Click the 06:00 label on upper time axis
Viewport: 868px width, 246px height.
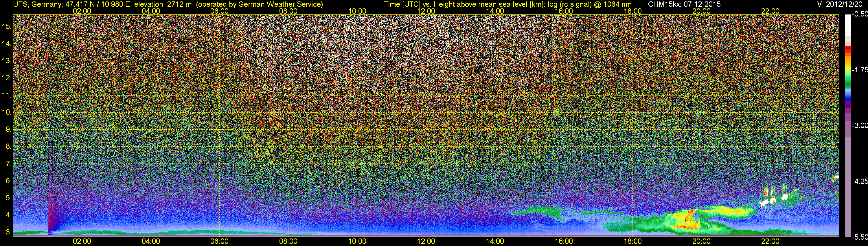tap(219, 11)
